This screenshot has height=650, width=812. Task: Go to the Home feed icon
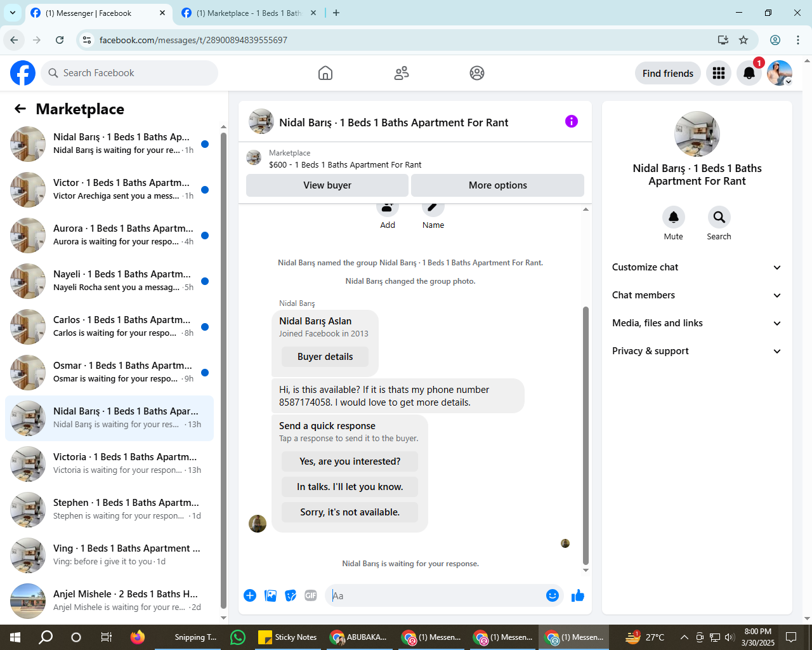tap(325, 73)
